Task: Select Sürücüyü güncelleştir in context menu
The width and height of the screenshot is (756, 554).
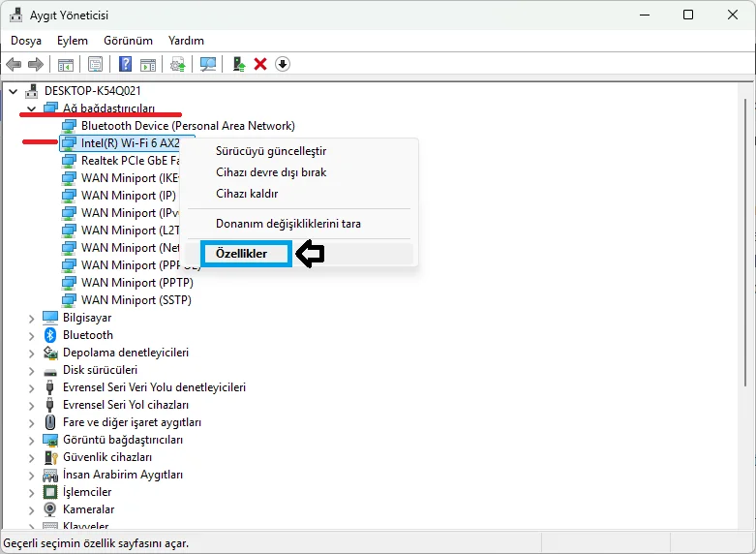Action: (x=271, y=151)
